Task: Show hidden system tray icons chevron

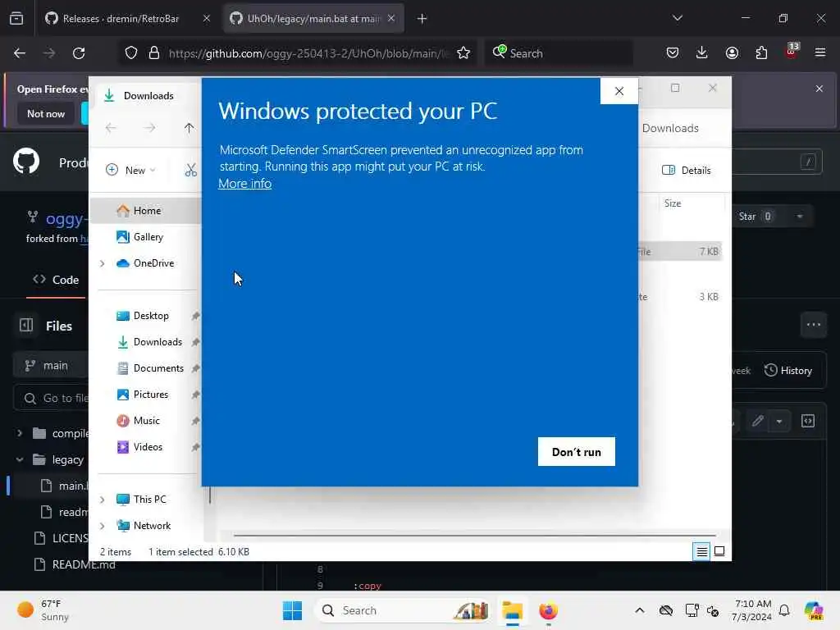Action: 640,610
